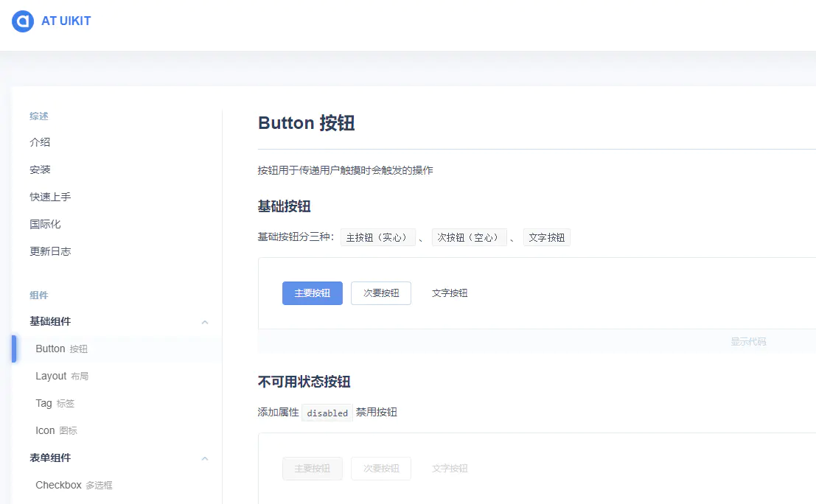Open the Icon 图标 component page
Screen dimensions: 816x504
pos(55,430)
